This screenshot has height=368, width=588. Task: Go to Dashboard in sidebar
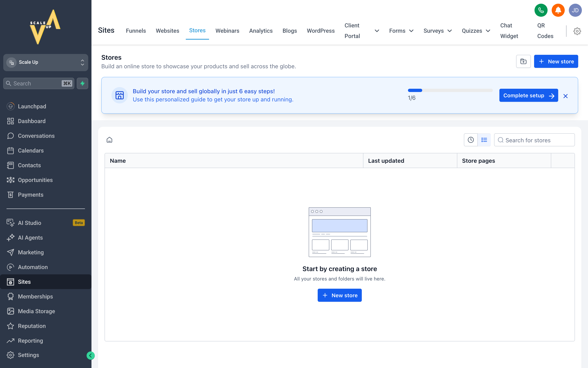[x=46, y=121]
